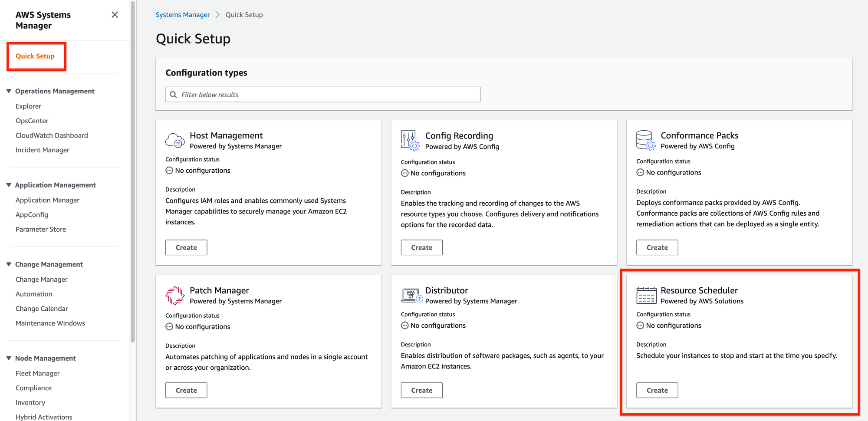This screenshot has width=868, height=421.
Task: Open Hybrid Activations
Action: point(44,417)
